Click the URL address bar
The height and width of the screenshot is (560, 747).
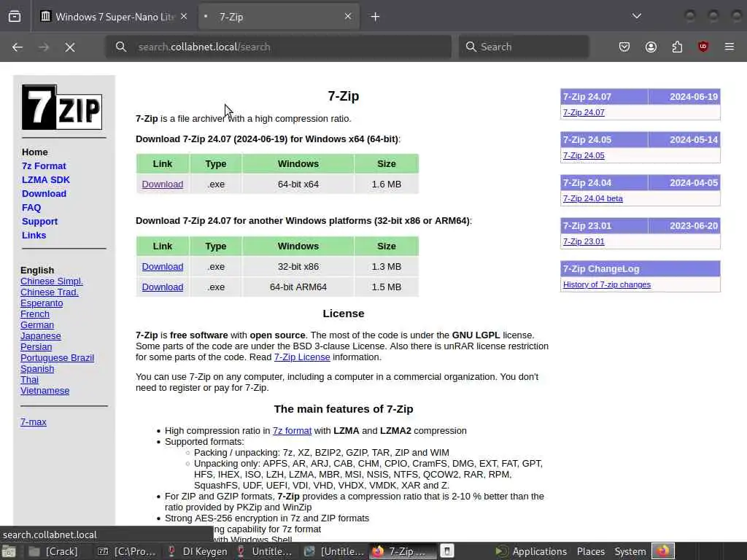click(279, 47)
